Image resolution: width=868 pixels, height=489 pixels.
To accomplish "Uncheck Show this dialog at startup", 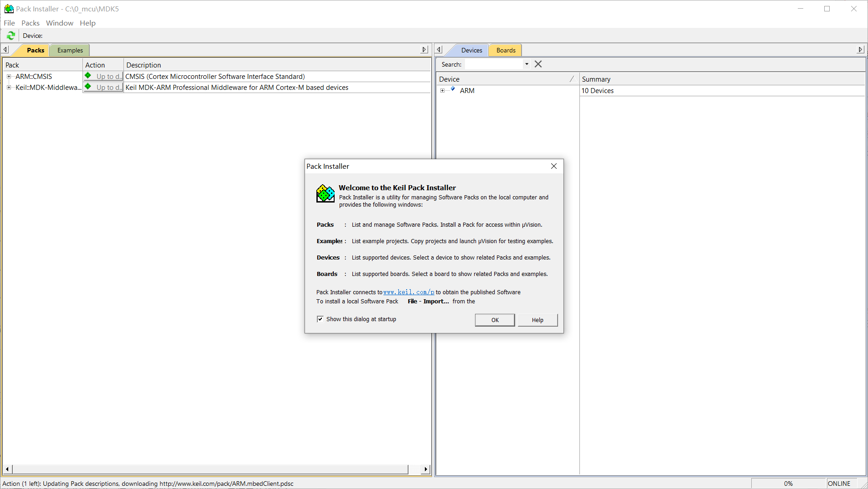I will coord(320,319).
